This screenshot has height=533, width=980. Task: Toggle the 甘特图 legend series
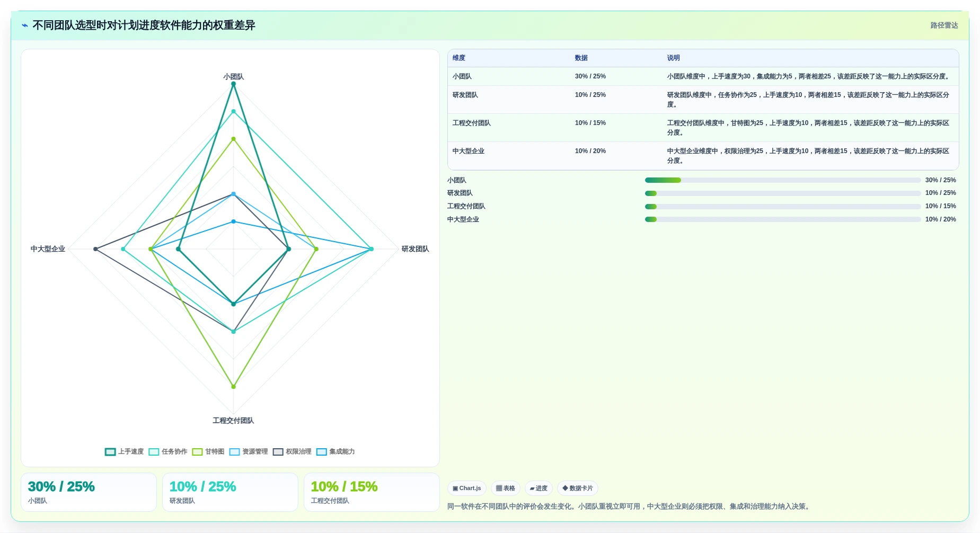tap(208, 451)
